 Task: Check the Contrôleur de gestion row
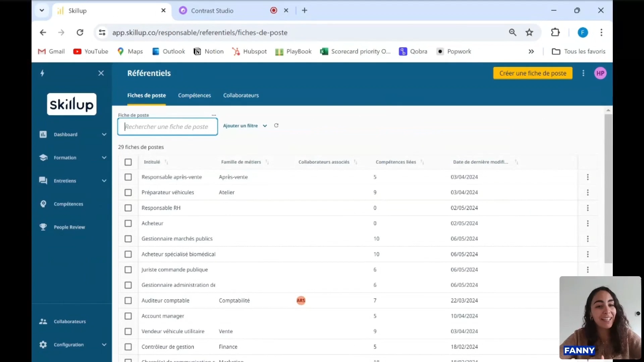point(128,347)
